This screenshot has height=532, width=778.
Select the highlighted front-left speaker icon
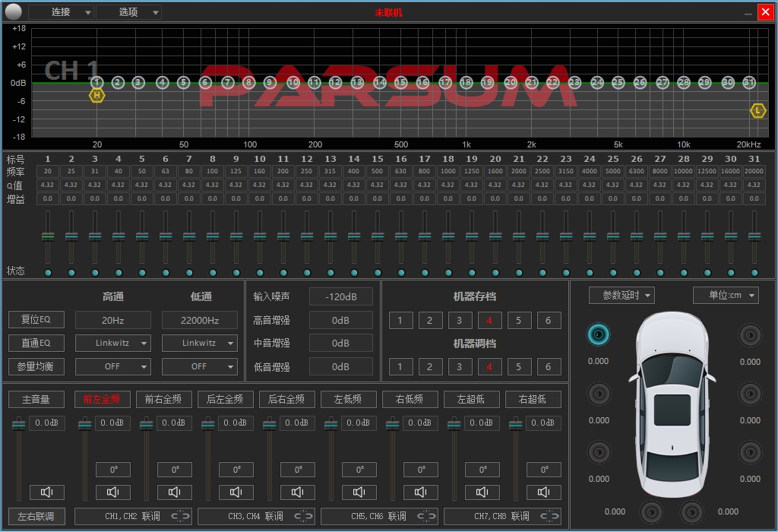pyautogui.click(x=599, y=334)
